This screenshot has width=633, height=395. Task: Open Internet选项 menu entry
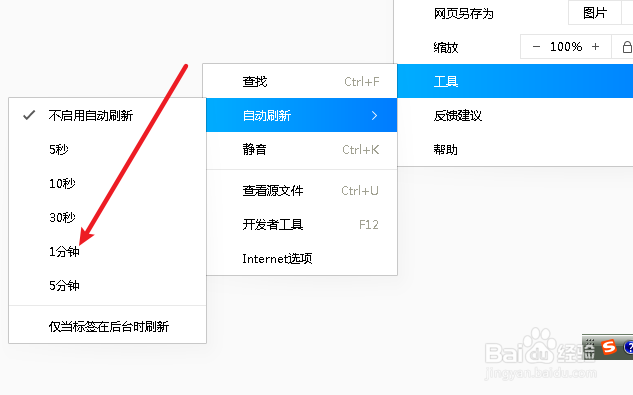tap(302, 258)
